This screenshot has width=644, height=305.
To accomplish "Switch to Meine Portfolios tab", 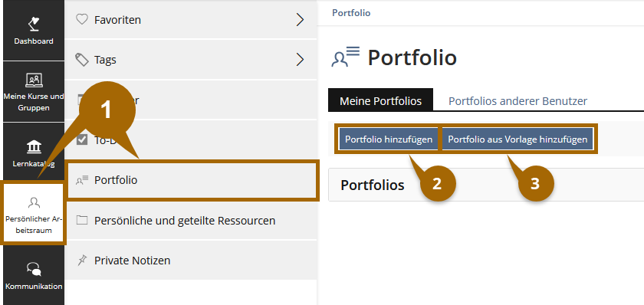I will pyautogui.click(x=381, y=100).
